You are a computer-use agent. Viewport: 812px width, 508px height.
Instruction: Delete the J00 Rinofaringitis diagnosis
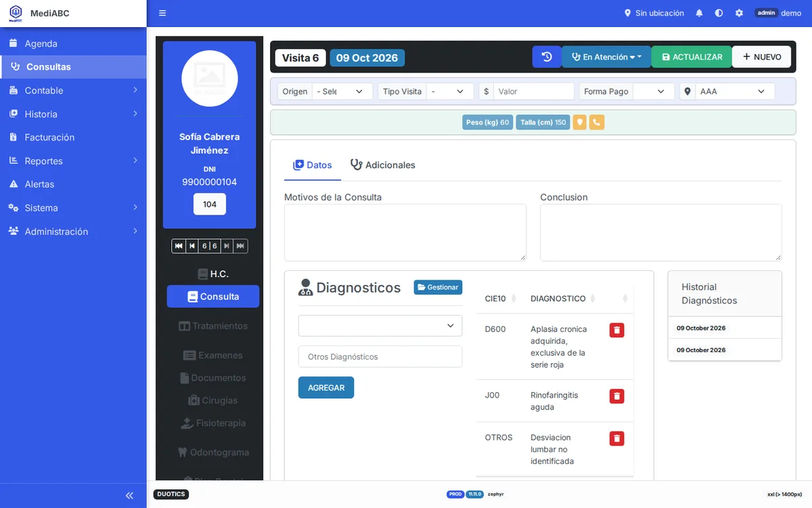[616, 396]
